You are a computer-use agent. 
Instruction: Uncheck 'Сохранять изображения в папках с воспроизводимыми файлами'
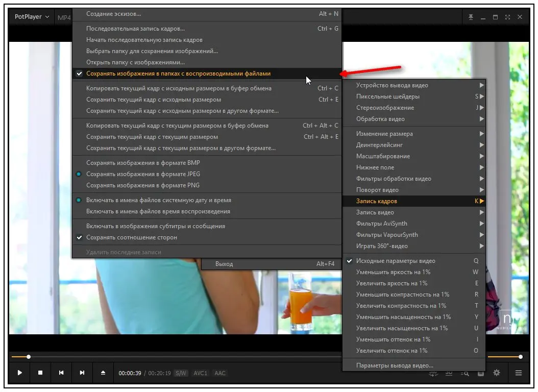click(178, 73)
